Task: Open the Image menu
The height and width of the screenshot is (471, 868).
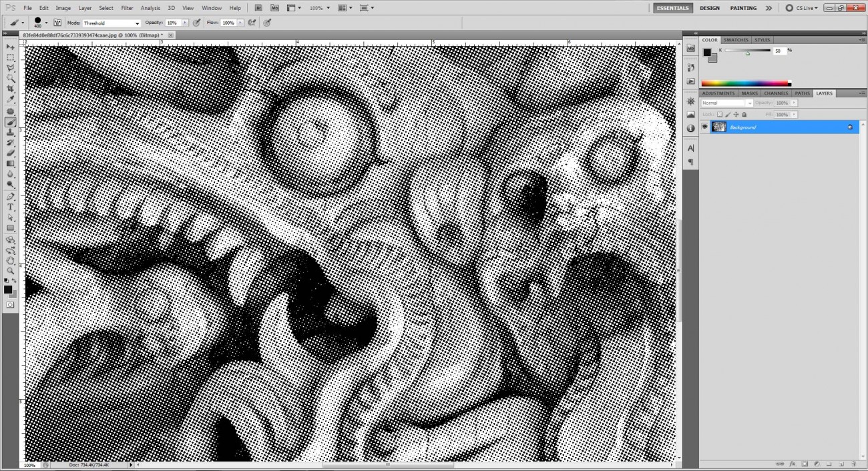Action: click(63, 8)
